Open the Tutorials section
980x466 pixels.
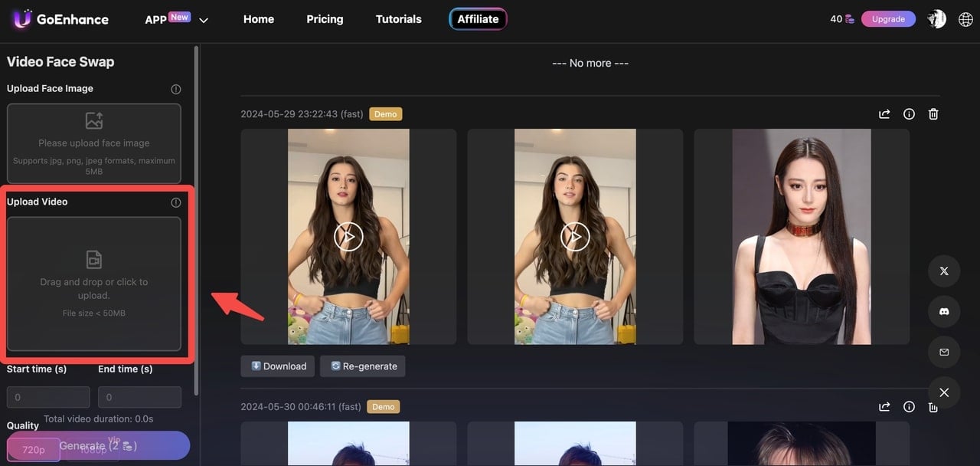coord(399,19)
